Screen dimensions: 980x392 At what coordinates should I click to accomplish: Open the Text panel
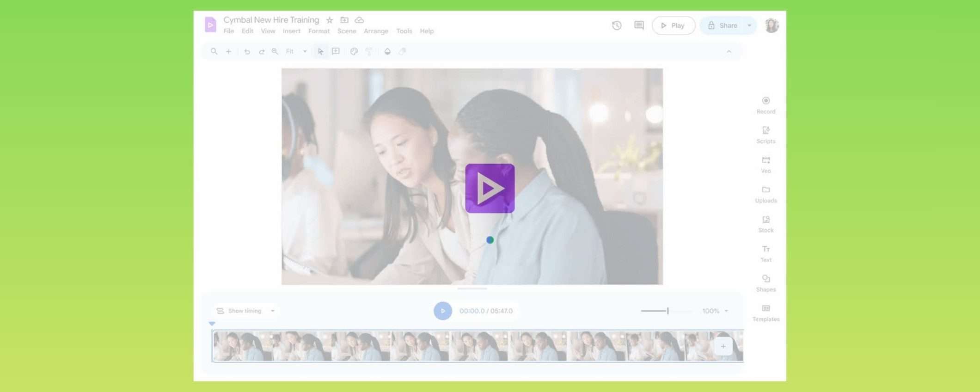(x=766, y=253)
